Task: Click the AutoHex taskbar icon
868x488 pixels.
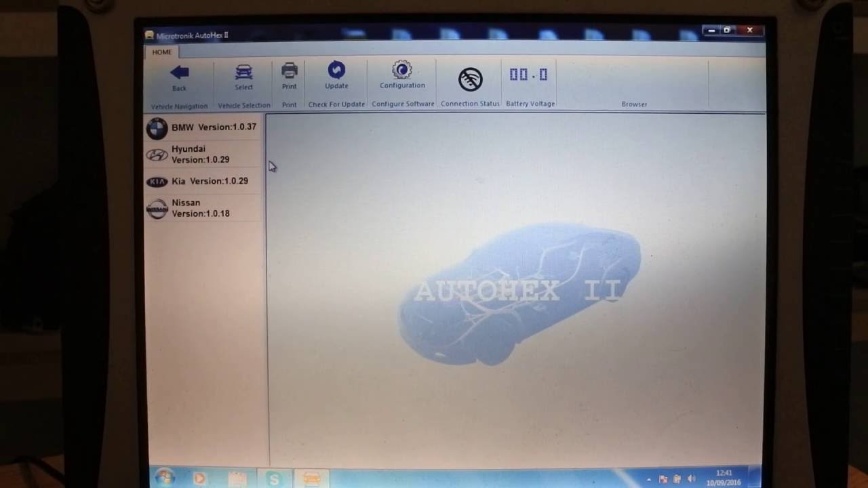Action: click(x=311, y=479)
